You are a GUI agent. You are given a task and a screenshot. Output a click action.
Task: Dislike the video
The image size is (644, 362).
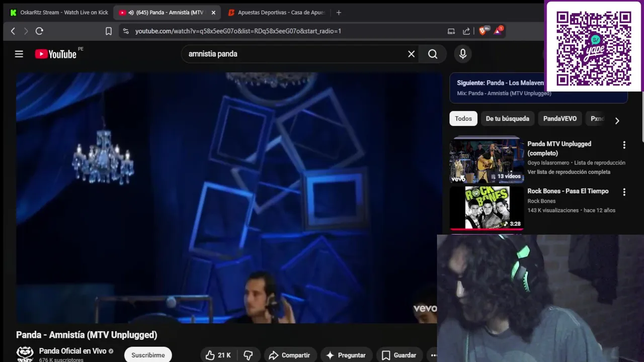point(248,355)
